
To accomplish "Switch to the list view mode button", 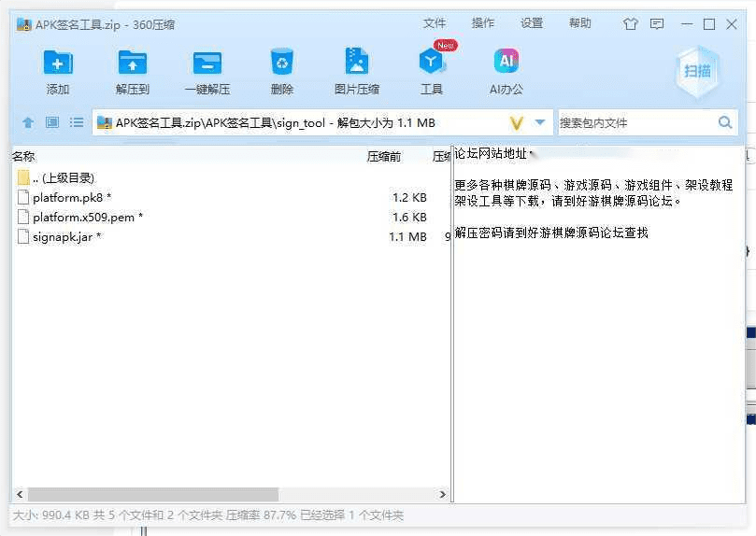I will click(77, 122).
